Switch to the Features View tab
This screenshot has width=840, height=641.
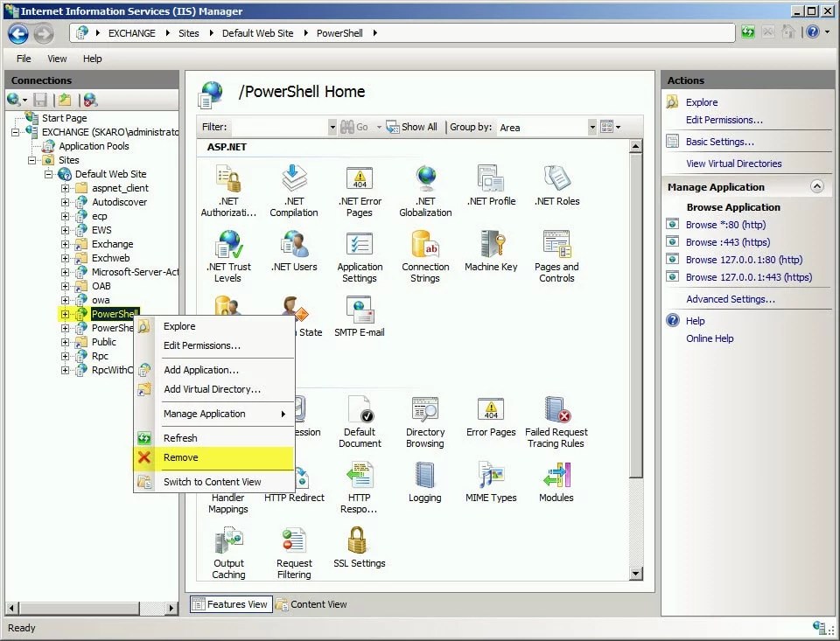click(x=231, y=604)
